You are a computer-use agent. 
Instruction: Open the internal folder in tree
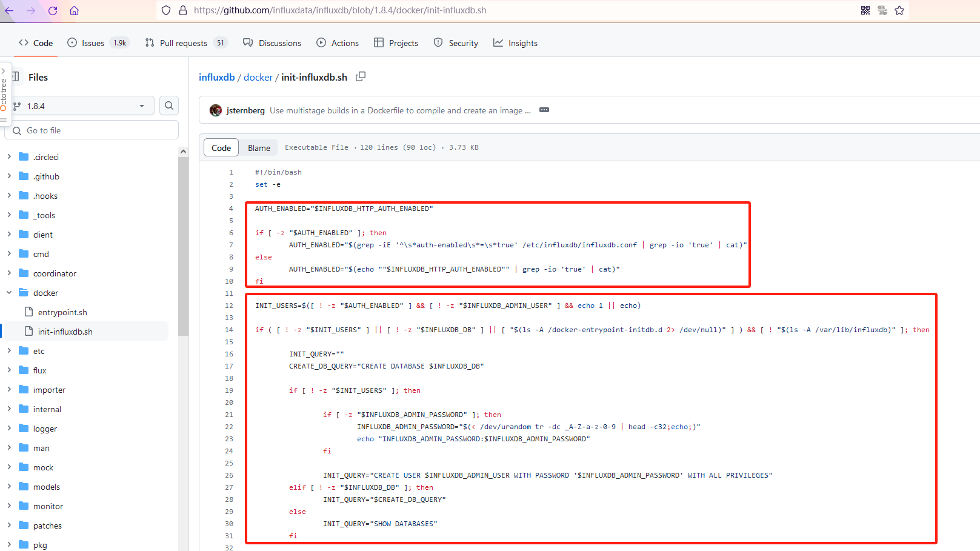pos(47,409)
